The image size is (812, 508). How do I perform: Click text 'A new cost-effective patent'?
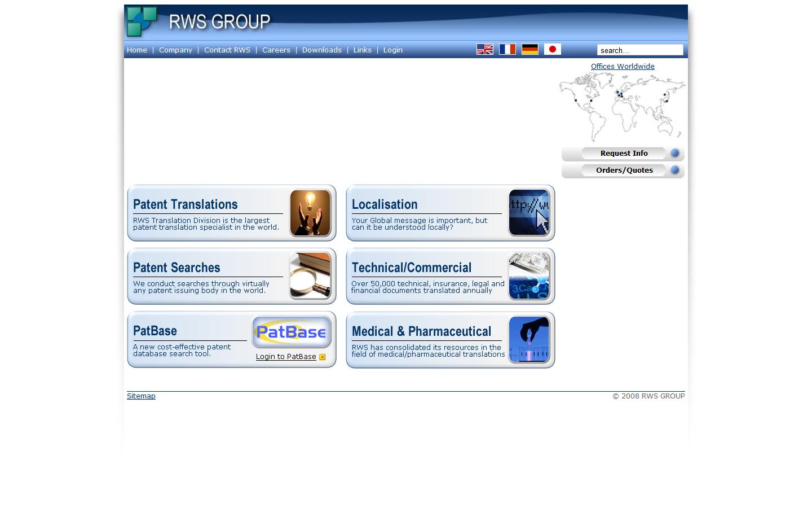coord(182,347)
